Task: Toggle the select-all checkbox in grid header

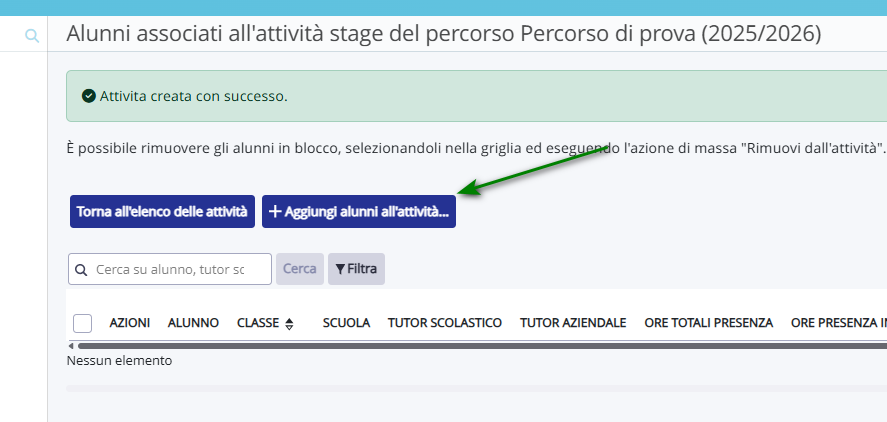Action: click(x=83, y=323)
